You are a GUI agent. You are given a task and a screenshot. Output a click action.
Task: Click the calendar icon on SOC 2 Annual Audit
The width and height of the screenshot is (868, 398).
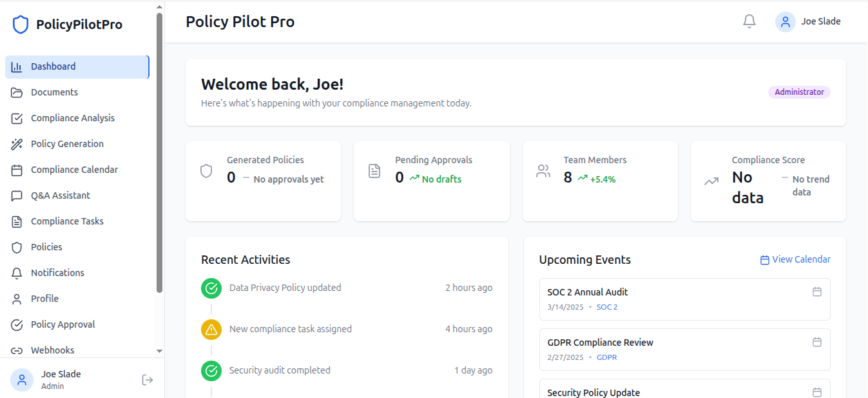click(816, 292)
